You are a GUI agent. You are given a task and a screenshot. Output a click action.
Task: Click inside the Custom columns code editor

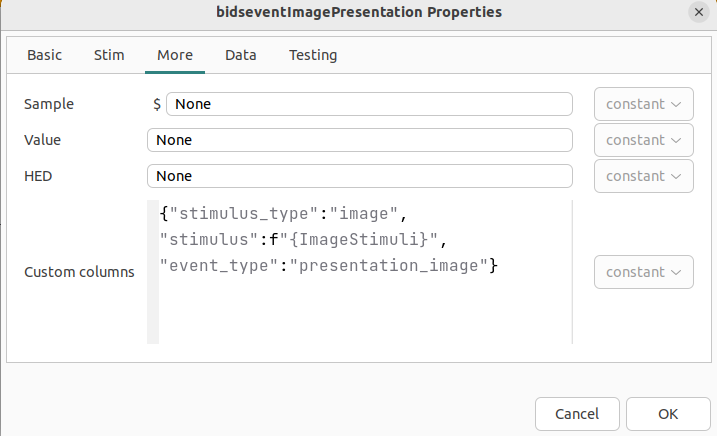359,272
